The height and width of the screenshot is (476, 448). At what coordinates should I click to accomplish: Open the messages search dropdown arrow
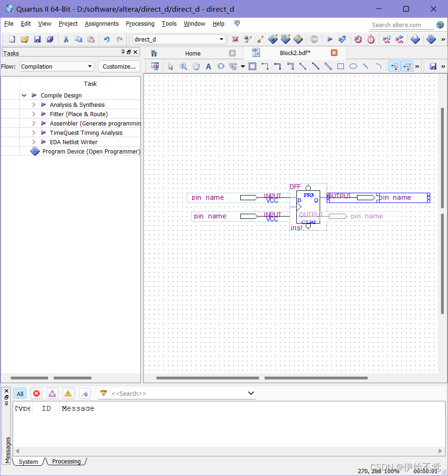click(251, 393)
